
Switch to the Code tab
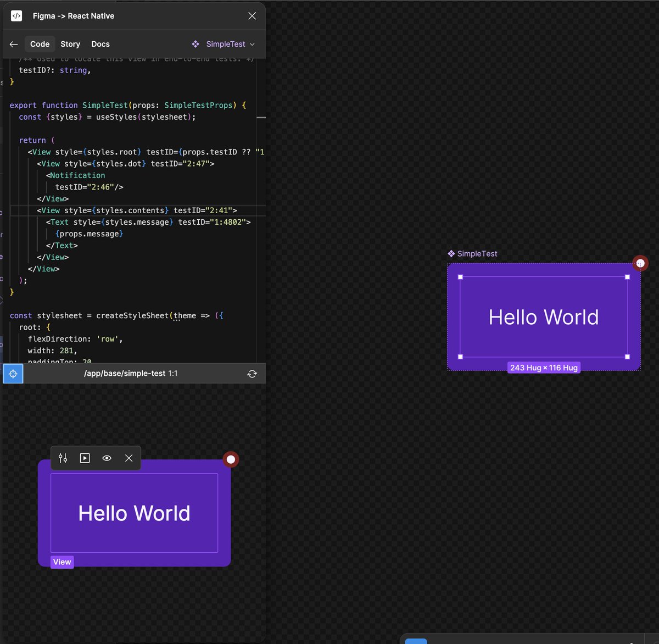pos(40,44)
